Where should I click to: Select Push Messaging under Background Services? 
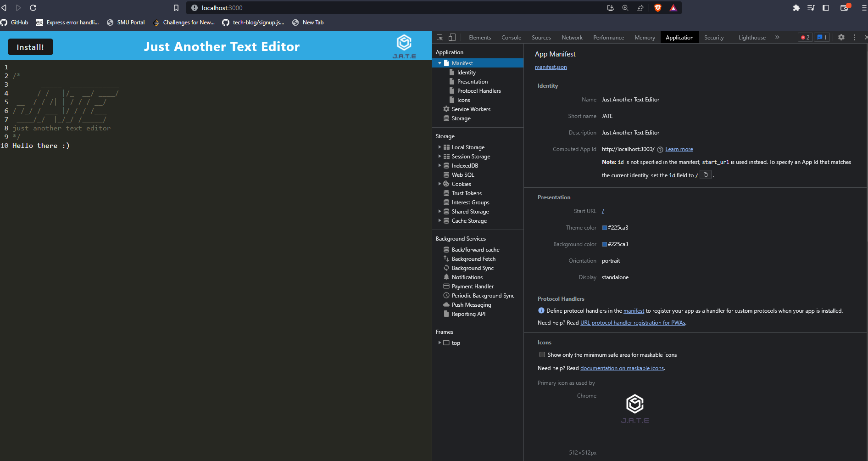click(x=471, y=304)
